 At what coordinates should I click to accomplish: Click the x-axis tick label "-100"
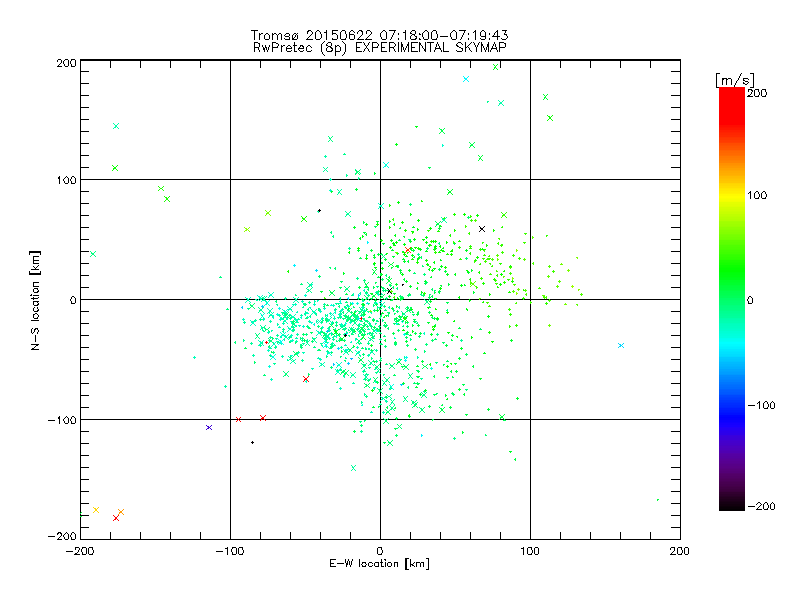(231, 551)
